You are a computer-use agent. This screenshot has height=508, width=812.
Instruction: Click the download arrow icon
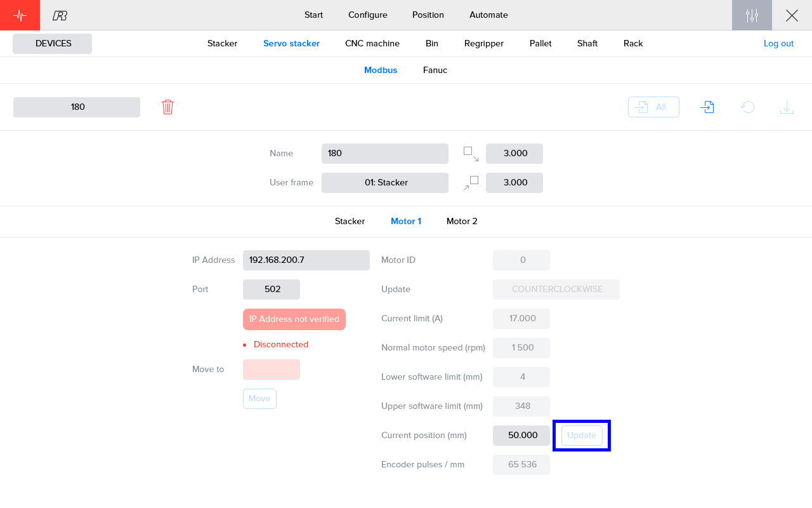(x=787, y=107)
